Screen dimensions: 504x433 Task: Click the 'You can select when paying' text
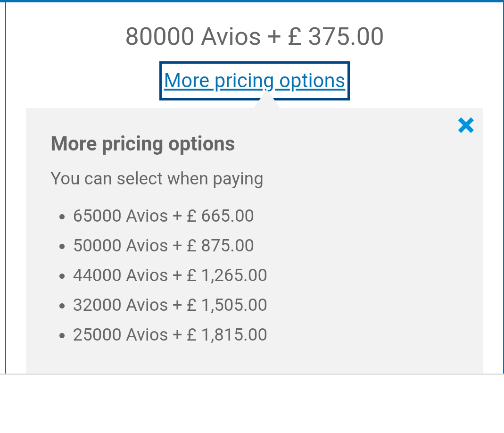pos(157,179)
